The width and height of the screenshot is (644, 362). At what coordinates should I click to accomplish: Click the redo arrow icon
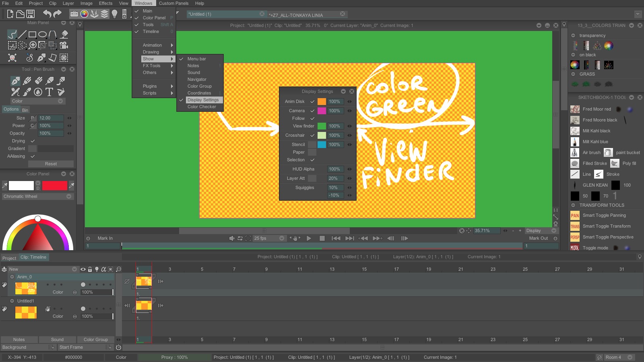click(58, 14)
